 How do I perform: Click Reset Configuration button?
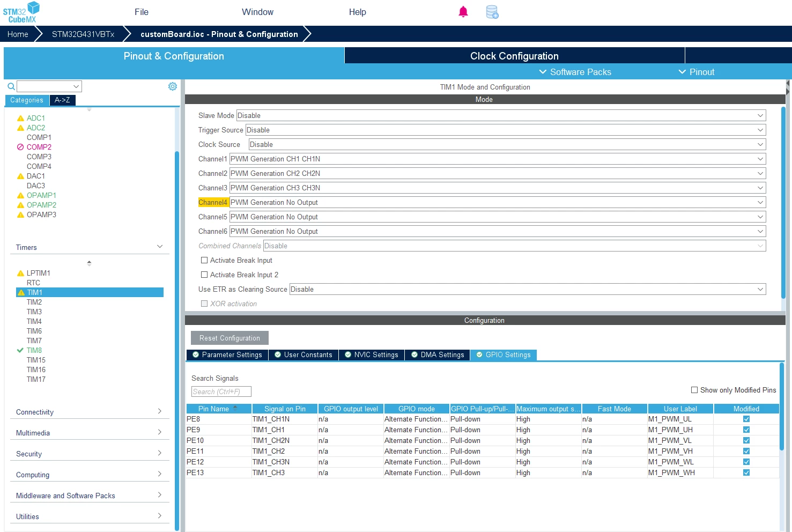230,338
